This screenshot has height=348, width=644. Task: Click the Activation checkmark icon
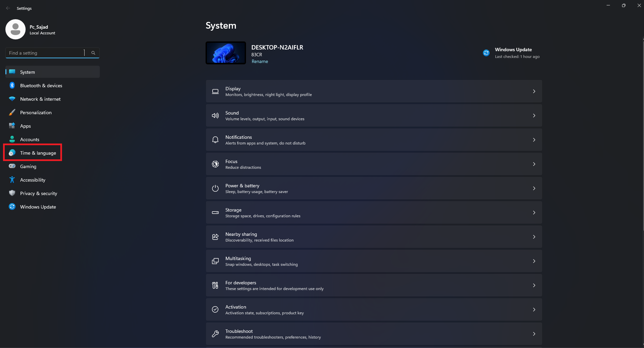(x=215, y=310)
